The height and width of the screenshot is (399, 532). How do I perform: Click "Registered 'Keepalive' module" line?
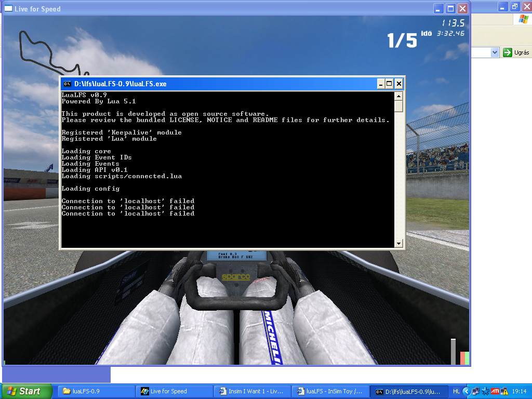point(122,132)
